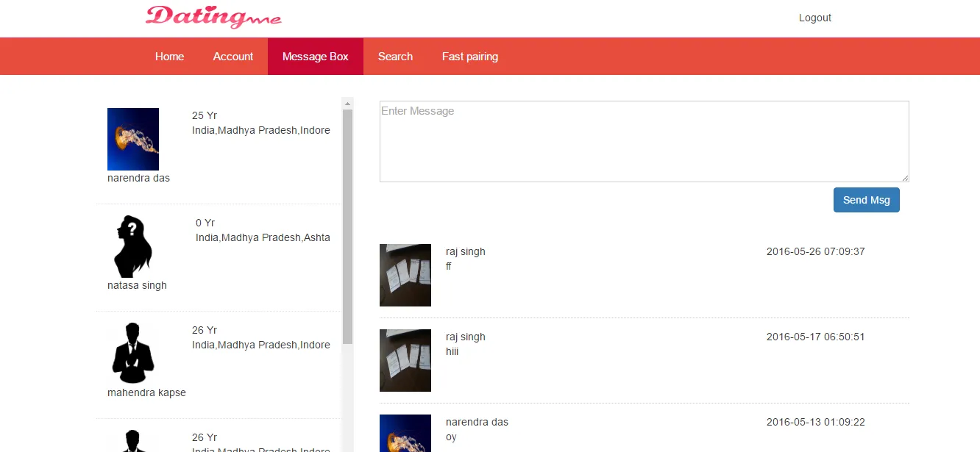
Task: Go to the Account page
Action: pyautogui.click(x=233, y=57)
